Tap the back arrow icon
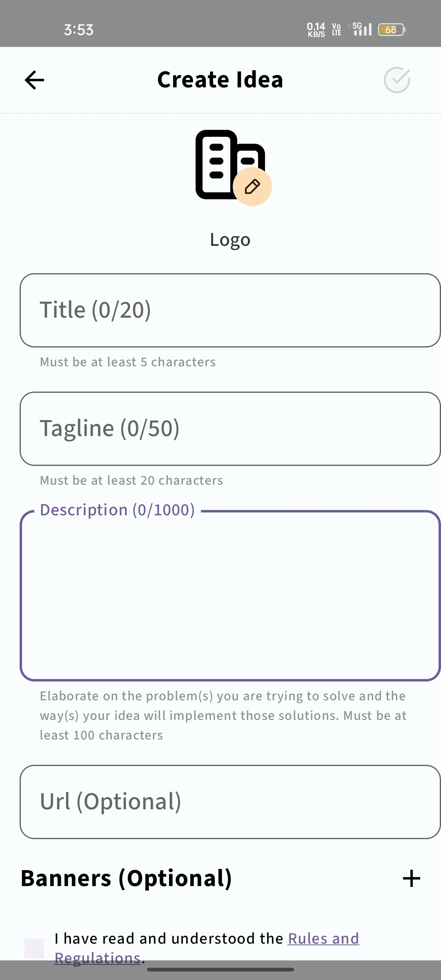The height and width of the screenshot is (980, 441). 34,80
